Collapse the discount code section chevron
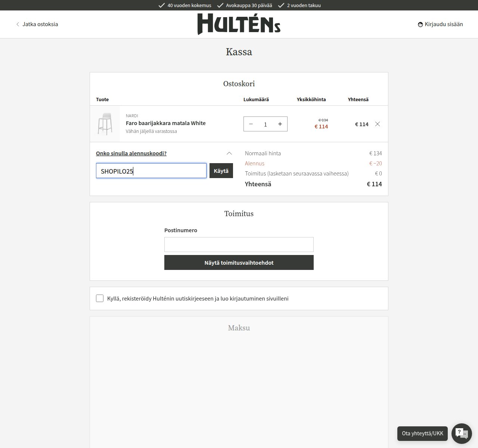The image size is (478, 448). pyautogui.click(x=229, y=153)
